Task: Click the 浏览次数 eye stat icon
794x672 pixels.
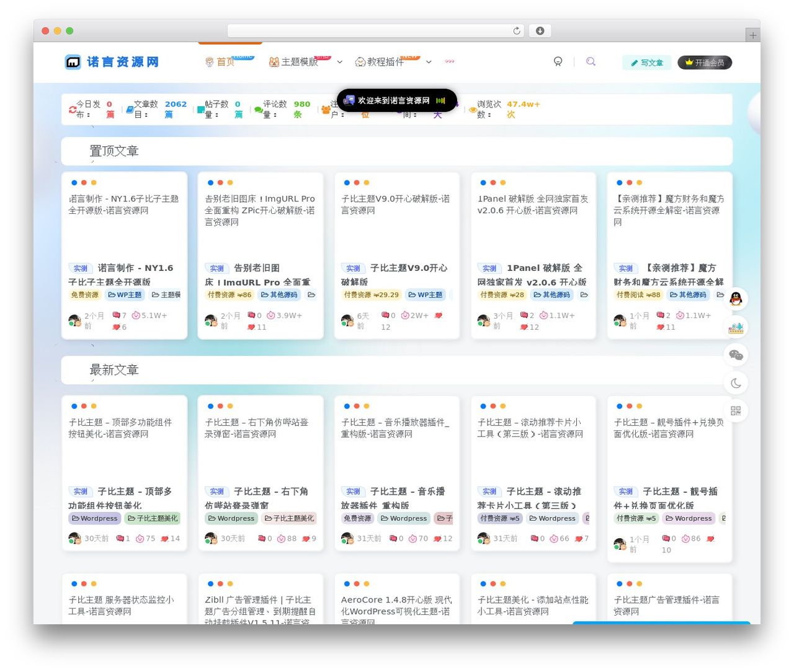Action: point(473,110)
